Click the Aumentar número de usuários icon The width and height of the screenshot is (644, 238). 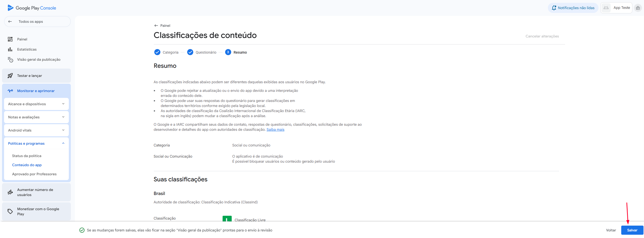10,192
